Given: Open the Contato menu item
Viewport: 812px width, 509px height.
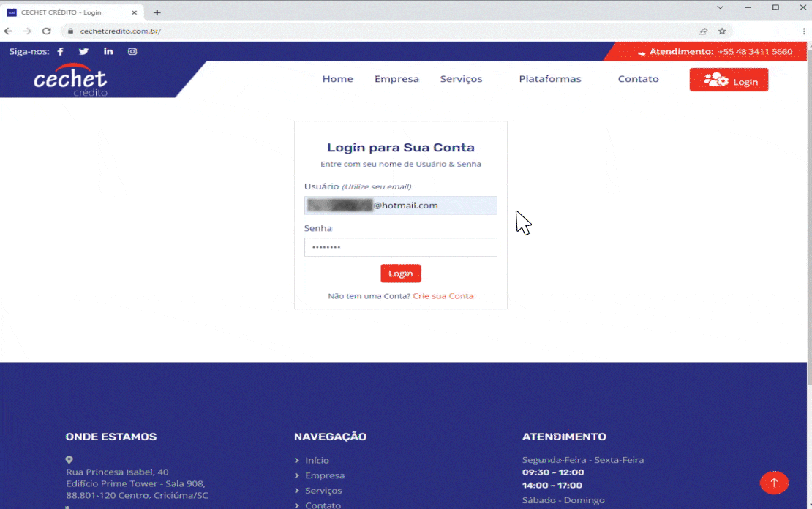Looking at the screenshot, I should 638,79.
